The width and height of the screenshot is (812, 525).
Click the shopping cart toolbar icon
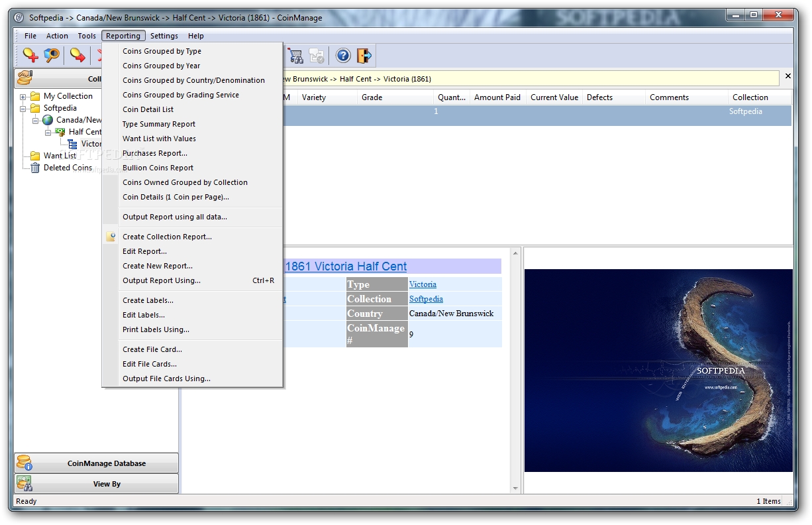[295, 56]
